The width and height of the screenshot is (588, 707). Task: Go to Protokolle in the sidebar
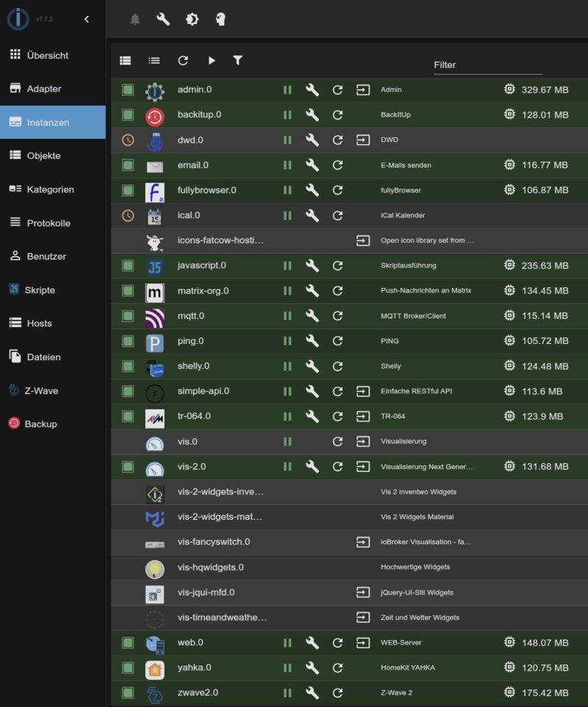48,223
